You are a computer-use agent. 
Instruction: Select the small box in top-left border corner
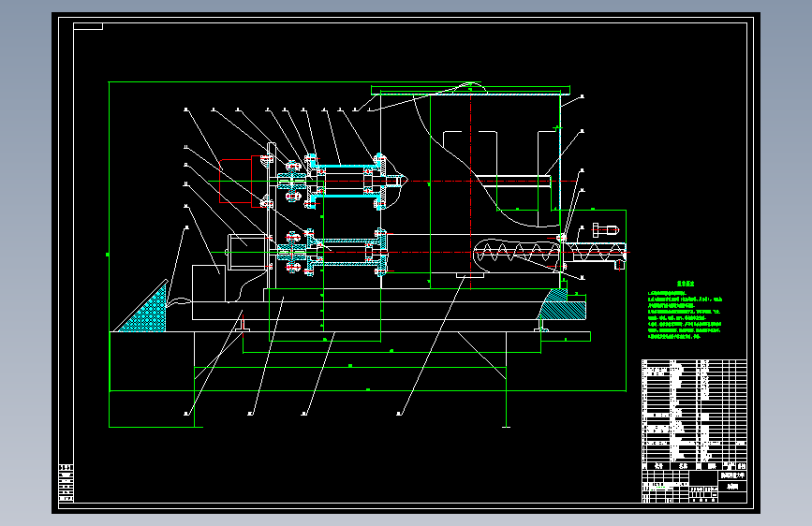(x=88, y=26)
